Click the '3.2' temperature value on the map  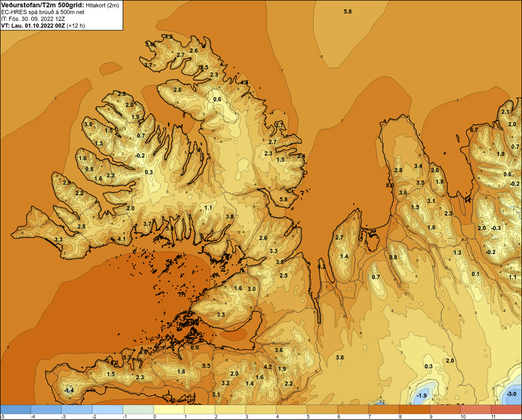tap(226, 383)
